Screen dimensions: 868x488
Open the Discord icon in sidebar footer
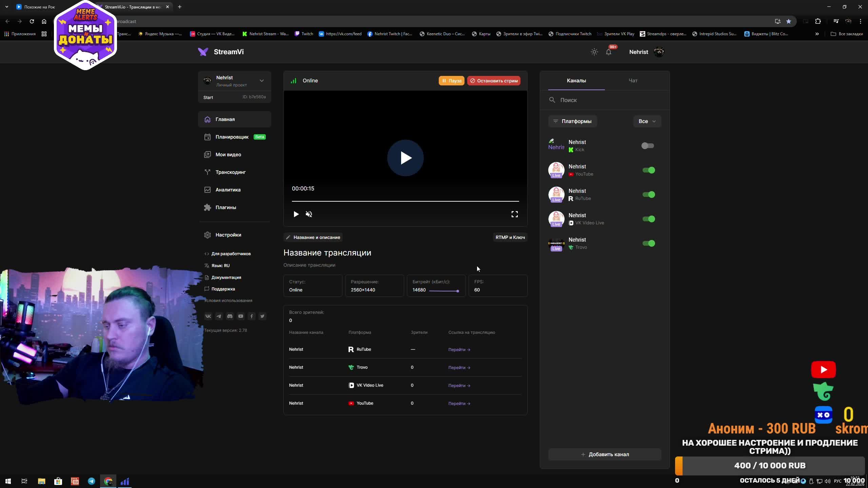point(230,316)
